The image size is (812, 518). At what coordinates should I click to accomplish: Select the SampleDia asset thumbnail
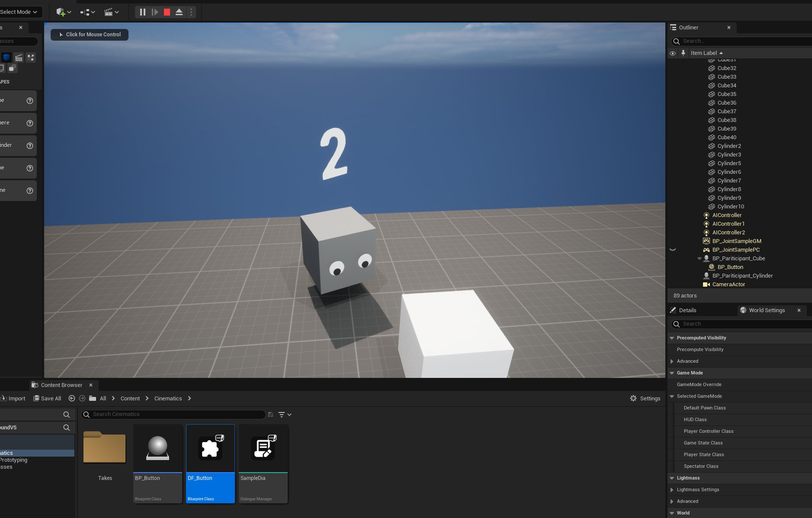[x=263, y=448]
